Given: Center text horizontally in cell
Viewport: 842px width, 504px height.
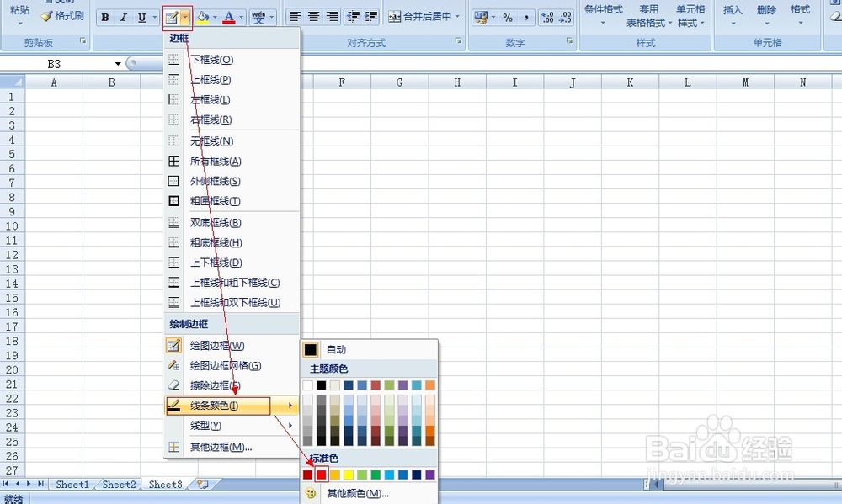Looking at the screenshot, I should (313, 17).
